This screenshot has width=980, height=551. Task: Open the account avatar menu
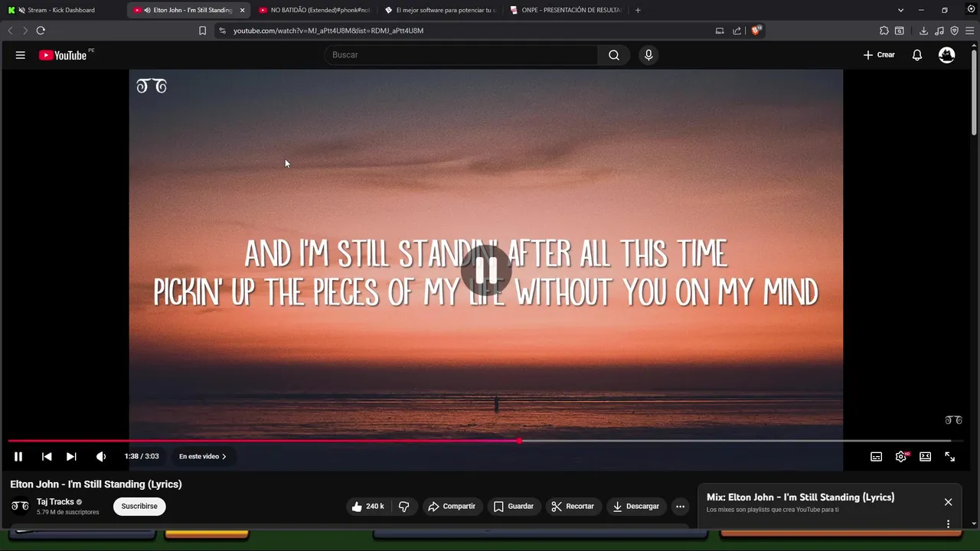click(x=947, y=55)
